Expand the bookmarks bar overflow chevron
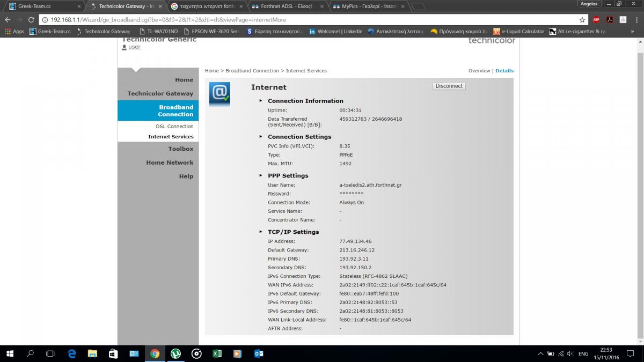 click(633, 31)
